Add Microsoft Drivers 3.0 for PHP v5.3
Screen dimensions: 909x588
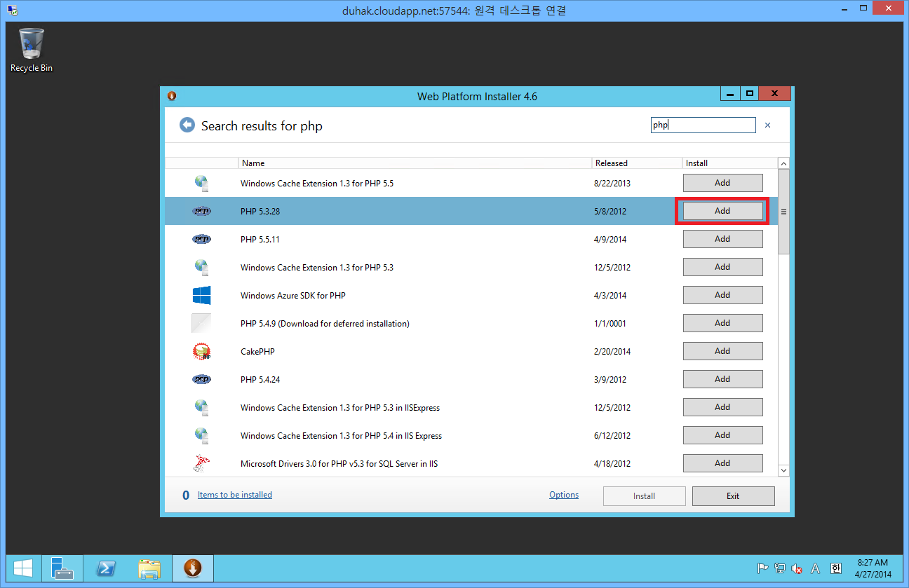click(722, 463)
